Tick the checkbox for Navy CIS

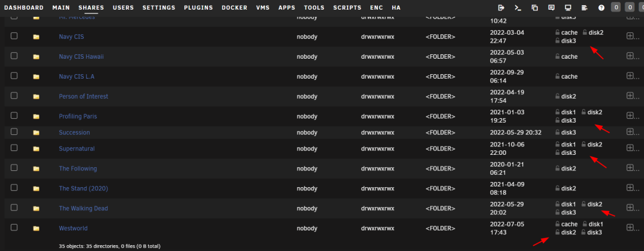(x=14, y=35)
